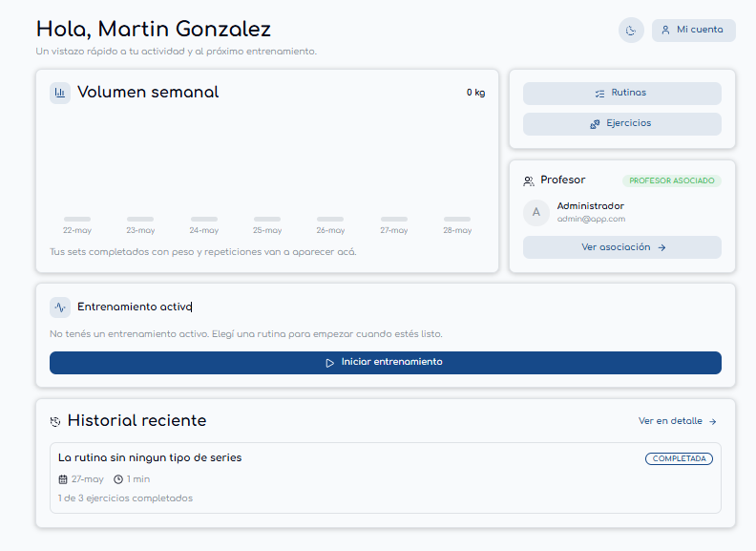This screenshot has width=756, height=551.
Task: Click the clock icon next to 1 min
Action: pos(118,479)
